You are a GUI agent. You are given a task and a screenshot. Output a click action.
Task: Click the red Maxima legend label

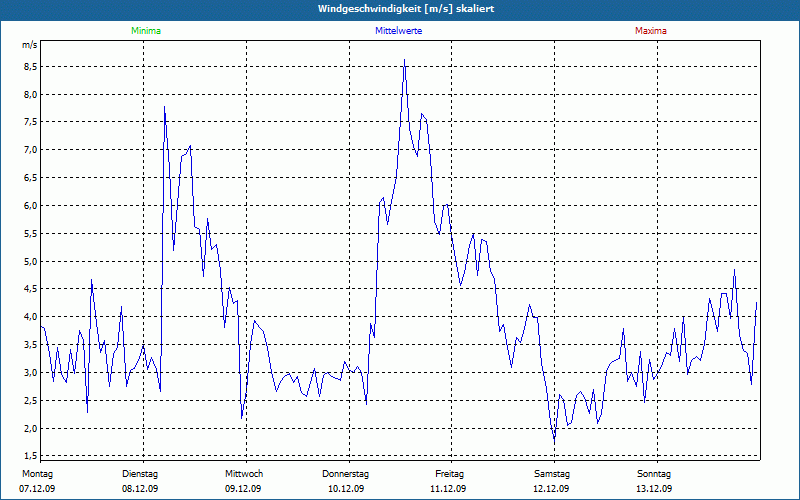[x=651, y=31]
